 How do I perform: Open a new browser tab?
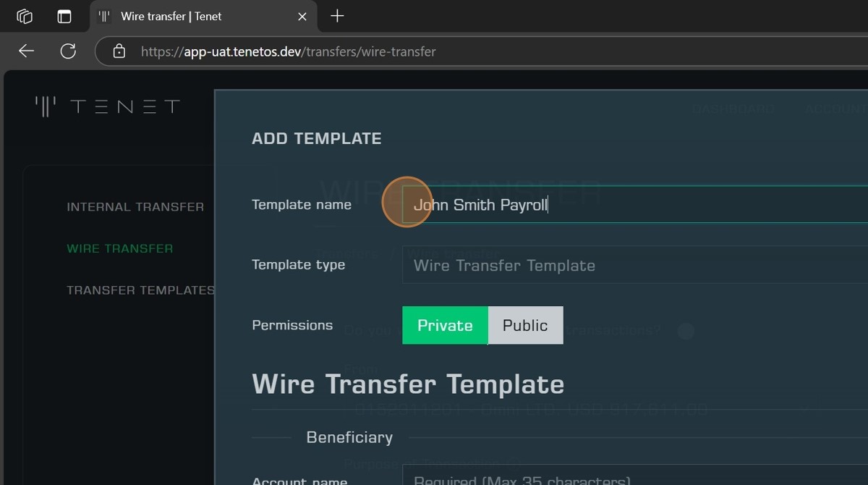(337, 16)
